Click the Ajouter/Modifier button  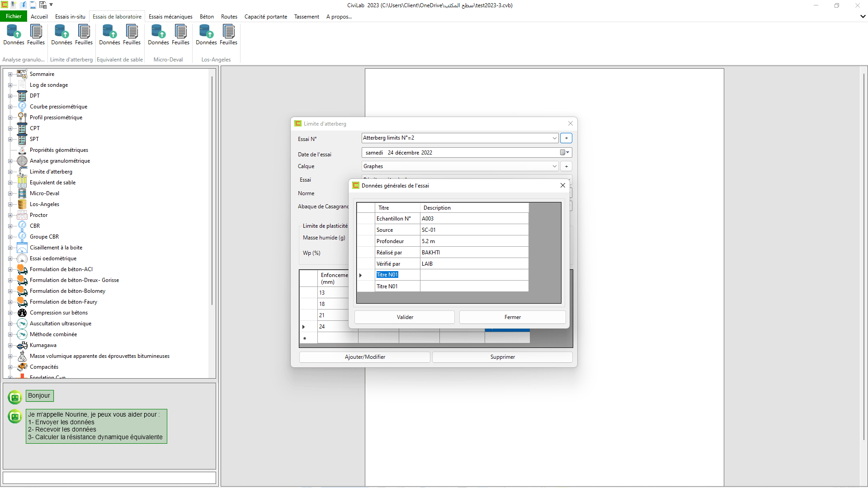pos(365,357)
